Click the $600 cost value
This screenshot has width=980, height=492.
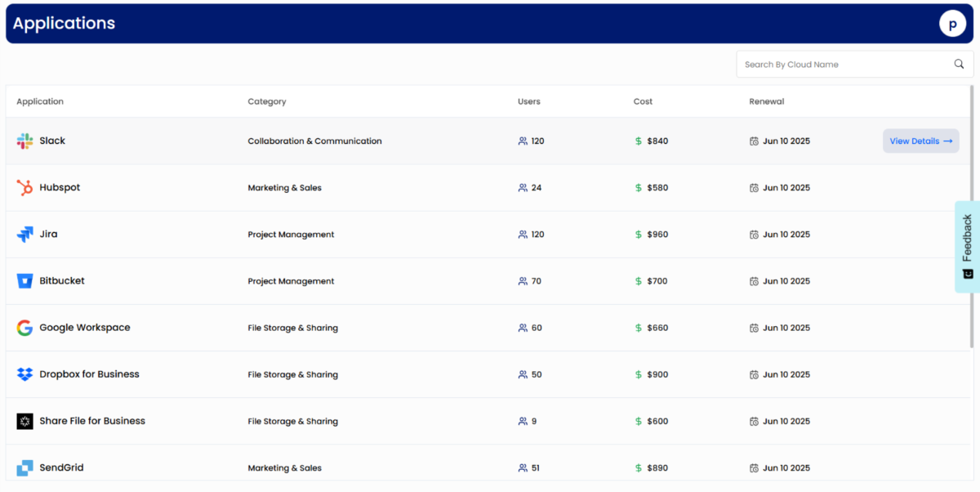[657, 422]
